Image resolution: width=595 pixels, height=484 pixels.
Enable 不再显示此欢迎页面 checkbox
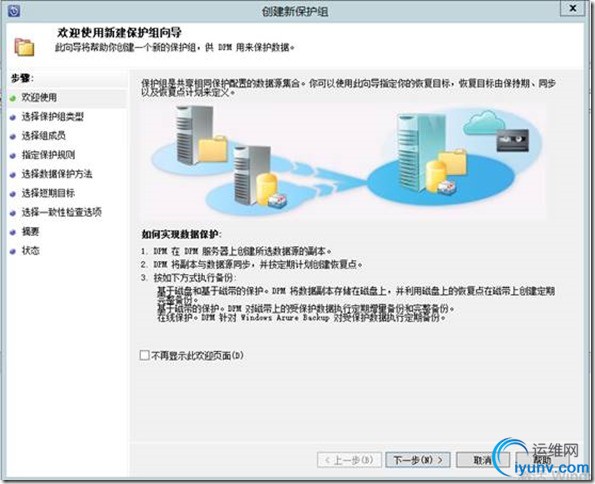click(144, 355)
